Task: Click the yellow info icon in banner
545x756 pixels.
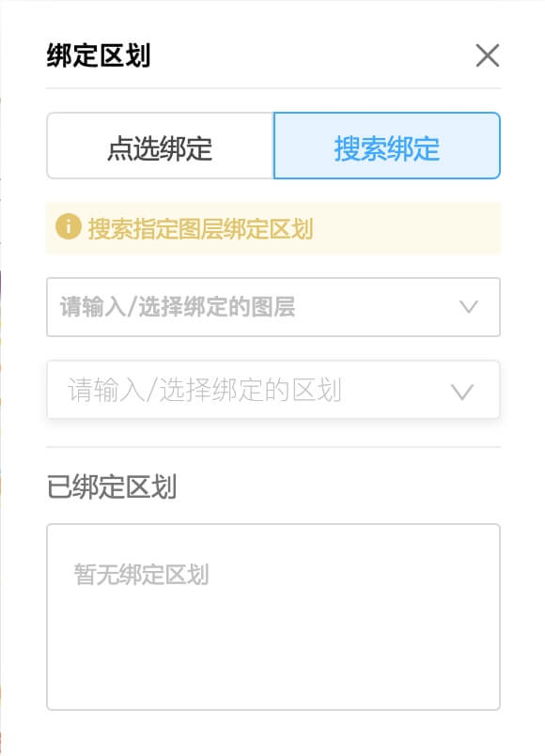Action: point(68,226)
